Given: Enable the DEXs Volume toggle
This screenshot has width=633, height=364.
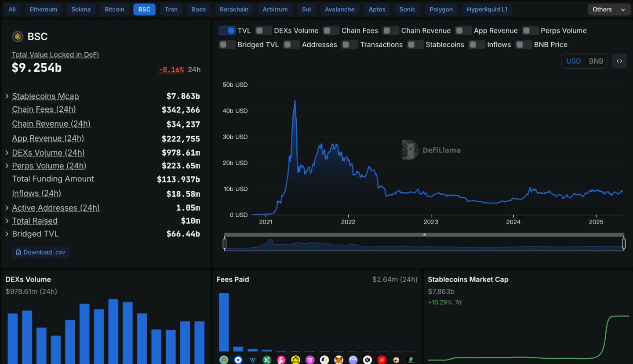Looking at the screenshot, I should 263,31.
